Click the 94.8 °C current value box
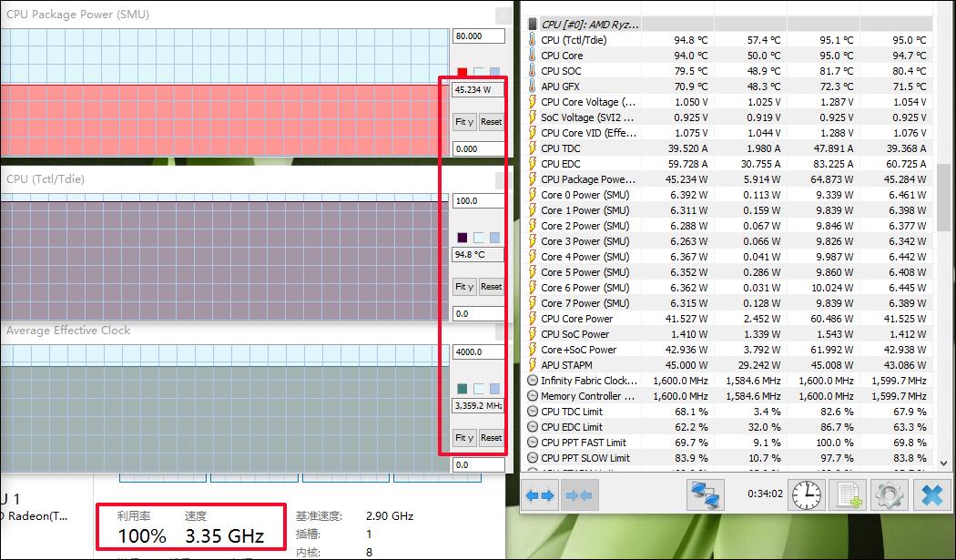The height and width of the screenshot is (560, 956). [479, 254]
